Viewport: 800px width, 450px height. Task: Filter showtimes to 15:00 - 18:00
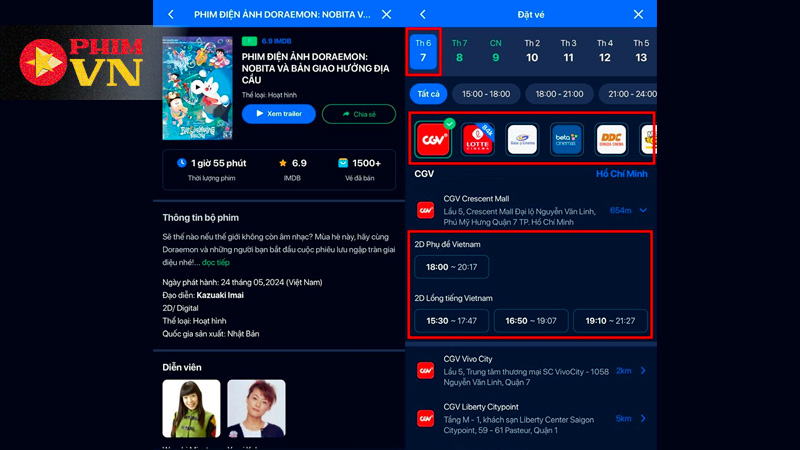[x=486, y=94]
